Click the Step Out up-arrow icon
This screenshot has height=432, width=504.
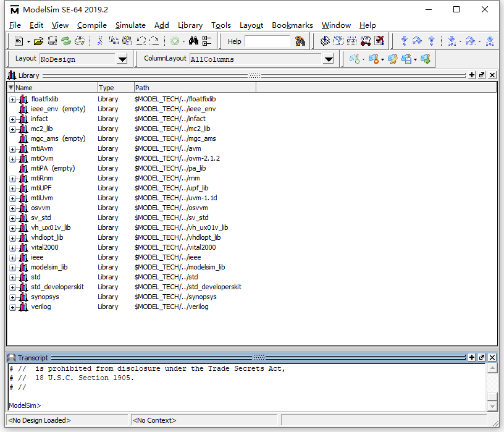point(431,41)
